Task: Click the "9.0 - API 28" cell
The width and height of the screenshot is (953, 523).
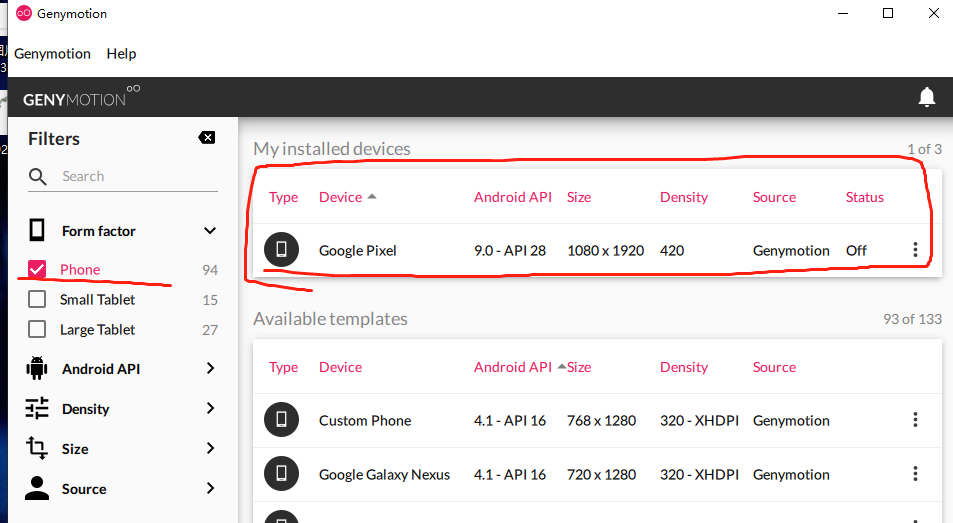Action: [x=510, y=250]
